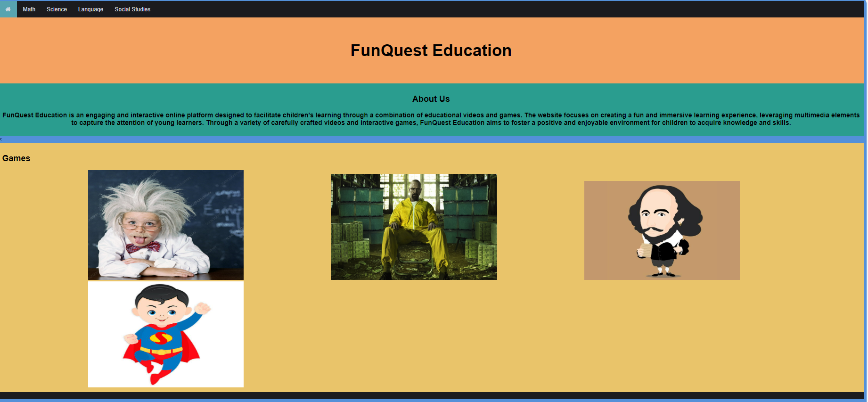Select the Shakespeare cartoon game thumbnail

662,230
